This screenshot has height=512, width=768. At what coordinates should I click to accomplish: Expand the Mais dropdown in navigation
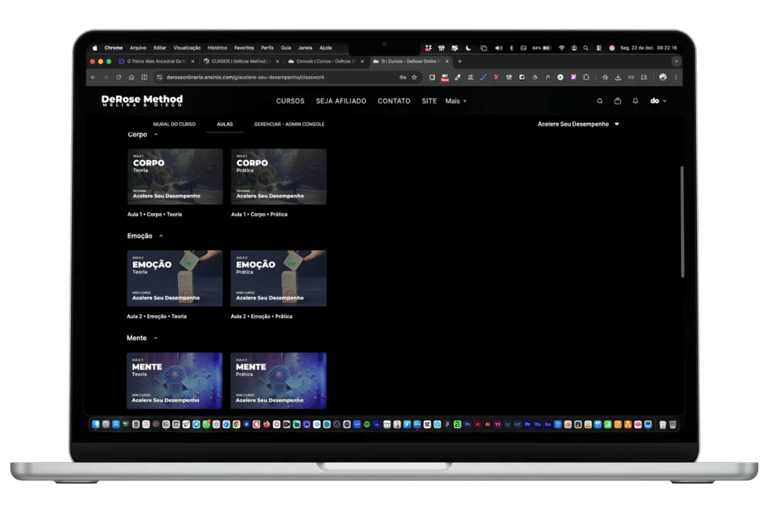(456, 101)
